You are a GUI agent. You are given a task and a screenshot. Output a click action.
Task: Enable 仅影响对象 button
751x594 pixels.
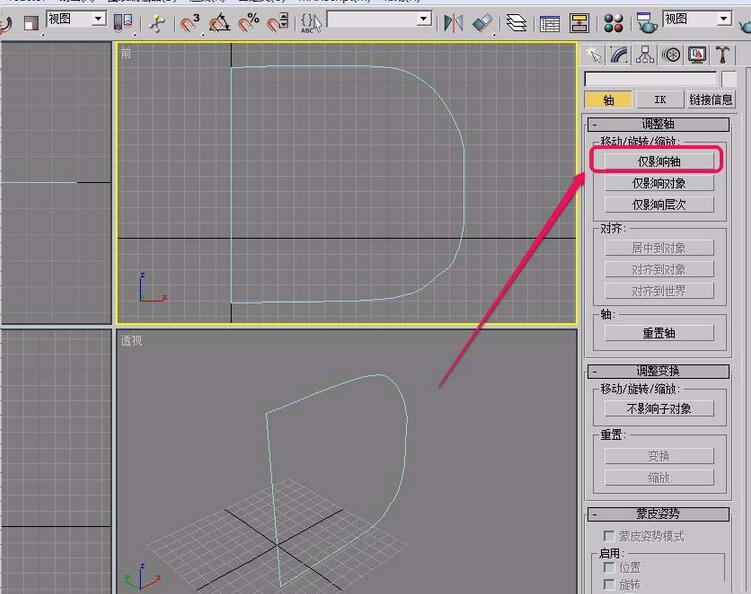pyautogui.click(x=659, y=183)
